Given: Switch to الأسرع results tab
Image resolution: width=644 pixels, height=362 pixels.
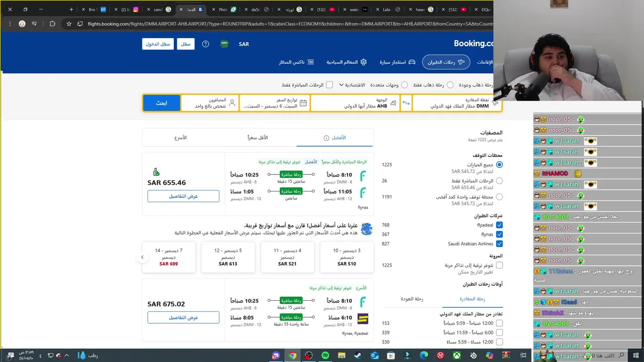Looking at the screenshot, I should point(181,138).
